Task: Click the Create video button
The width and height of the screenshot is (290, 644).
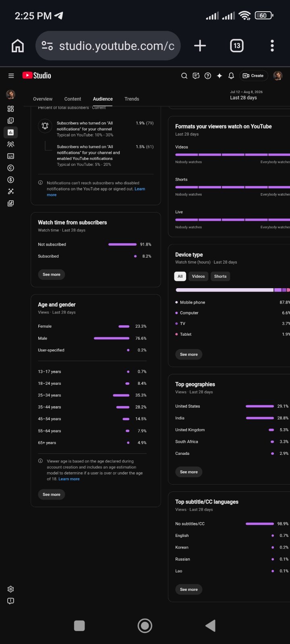Action: click(253, 76)
